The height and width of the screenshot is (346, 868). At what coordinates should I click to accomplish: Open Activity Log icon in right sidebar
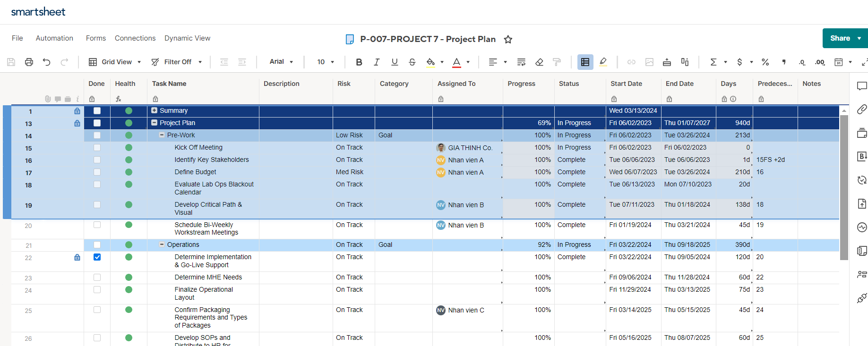click(862, 227)
